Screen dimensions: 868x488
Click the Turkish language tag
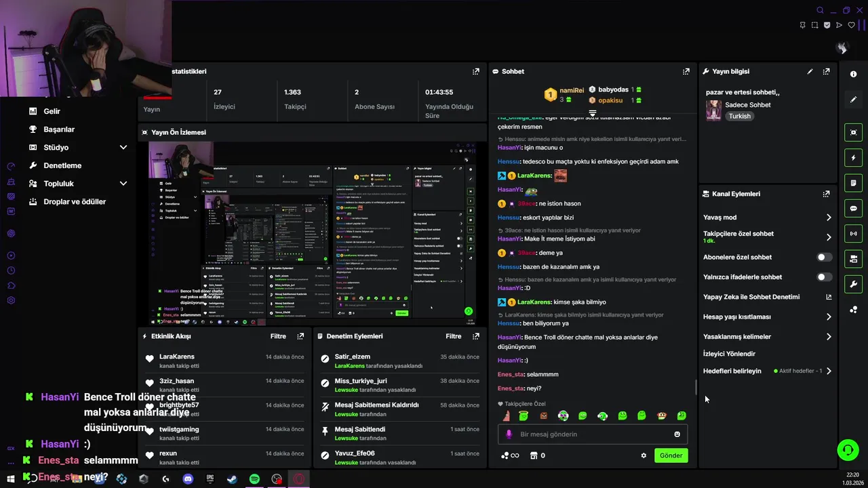[740, 116]
